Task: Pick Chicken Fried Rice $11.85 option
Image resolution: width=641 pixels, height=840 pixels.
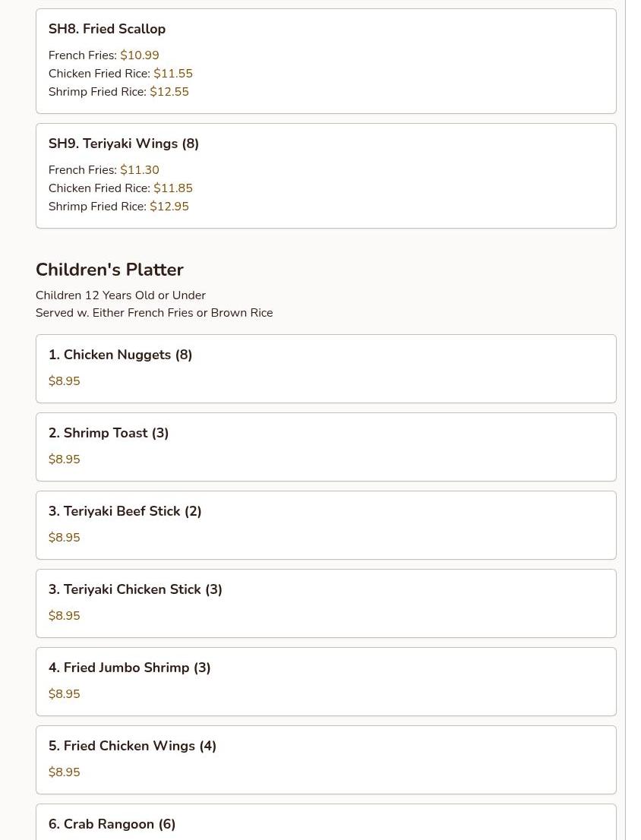Action: [121, 188]
